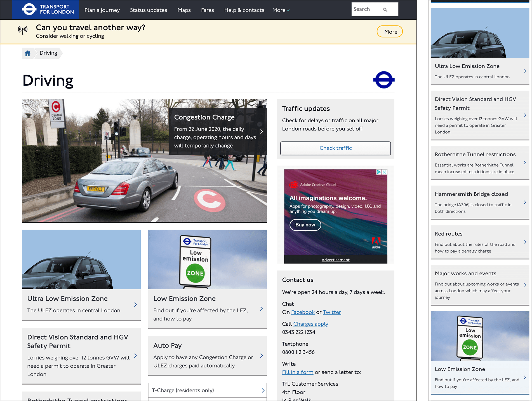532x401 pixels.
Task: Expand the More menu in navigation bar
Action: pos(281,10)
